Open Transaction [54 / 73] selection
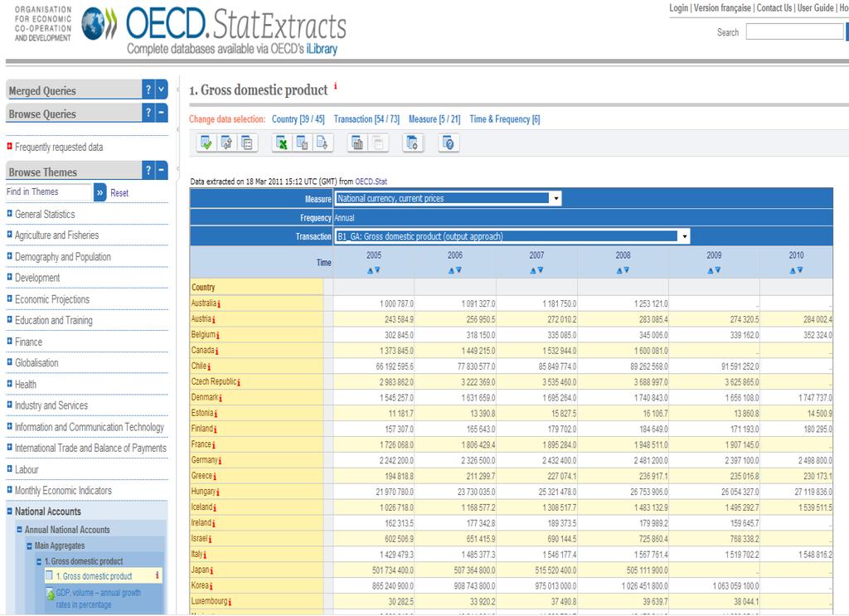 coord(366,119)
